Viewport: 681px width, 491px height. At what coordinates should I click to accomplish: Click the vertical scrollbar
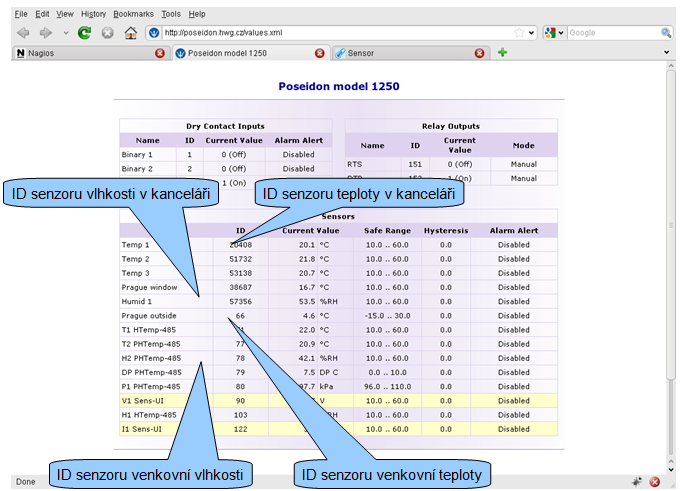click(671, 225)
